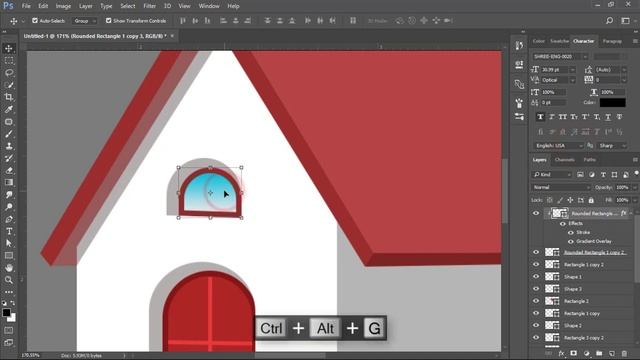
Task: Click the foreground color swatch
Action: click(x=6, y=313)
